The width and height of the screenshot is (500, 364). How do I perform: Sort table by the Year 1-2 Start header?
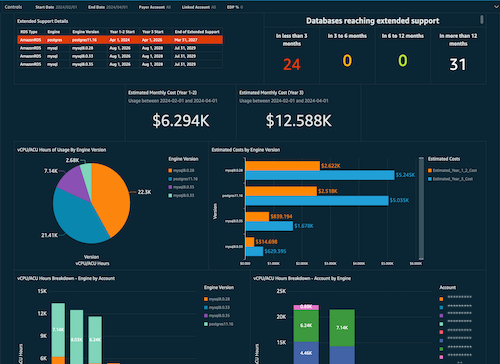coord(122,32)
